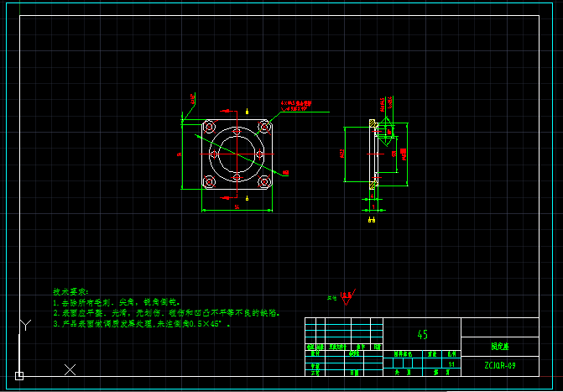Screen dimensions: 563x392
Task: Click the UCS X axis label
Action: (70, 369)
